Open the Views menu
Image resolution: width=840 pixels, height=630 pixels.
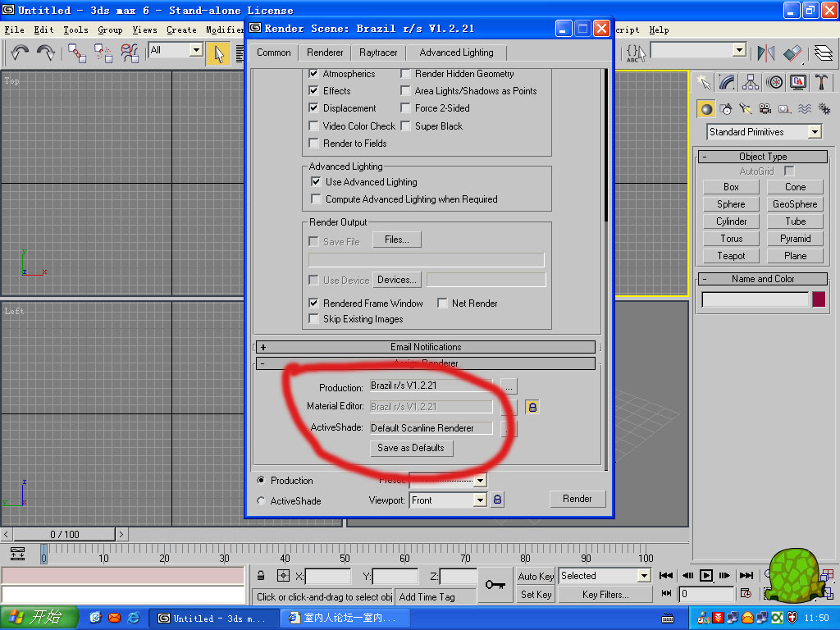[144, 30]
